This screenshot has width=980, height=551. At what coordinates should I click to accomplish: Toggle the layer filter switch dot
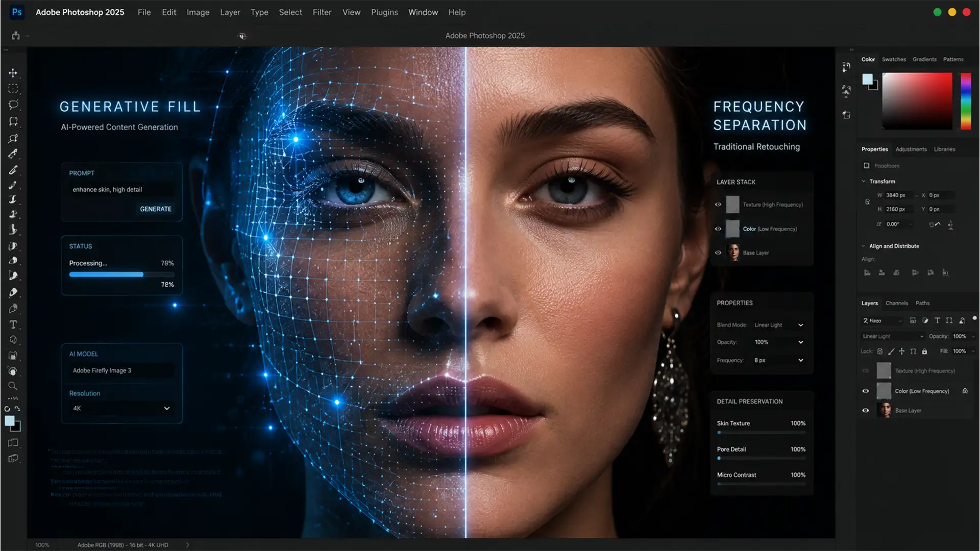pos(974,318)
